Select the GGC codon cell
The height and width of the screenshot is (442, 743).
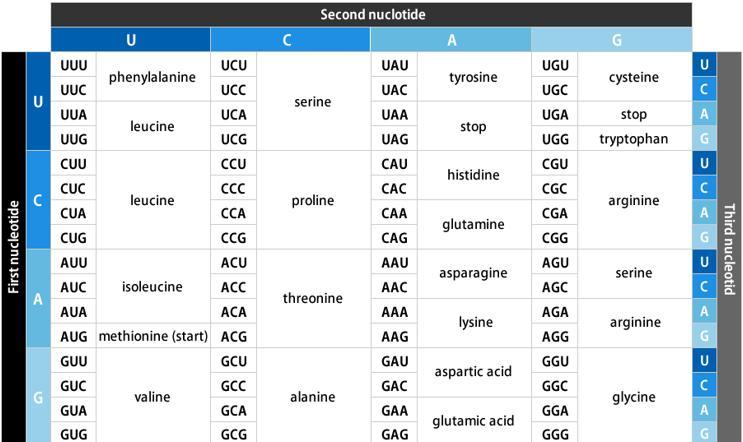(x=554, y=386)
